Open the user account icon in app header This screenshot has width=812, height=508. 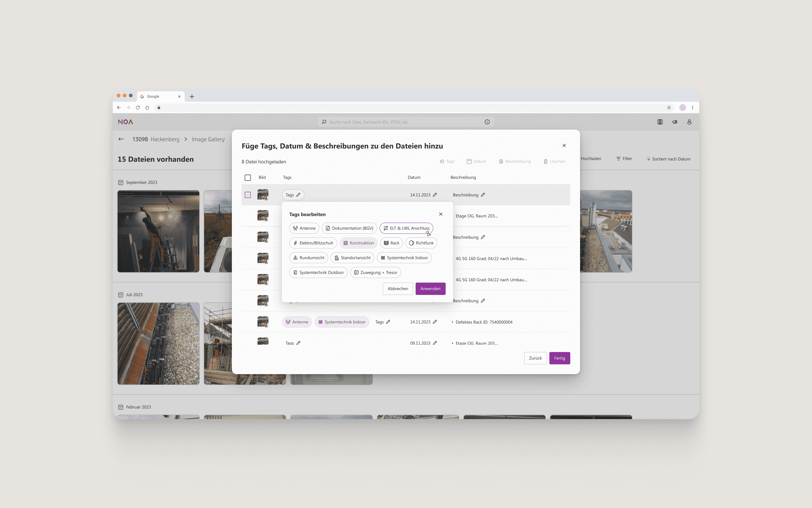click(689, 122)
